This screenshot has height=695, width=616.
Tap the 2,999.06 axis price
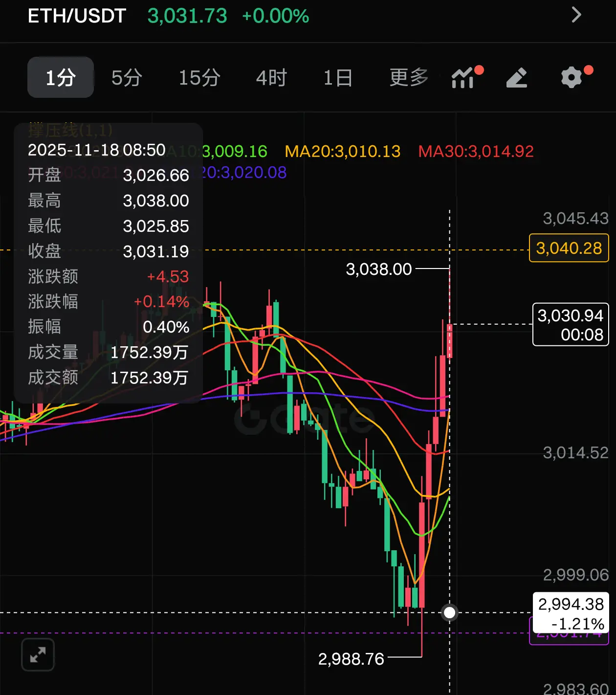[575, 575]
